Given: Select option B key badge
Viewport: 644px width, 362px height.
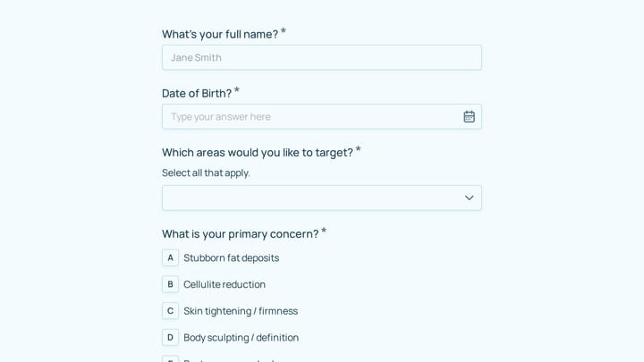Looking at the screenshot, I should point(170,284).
